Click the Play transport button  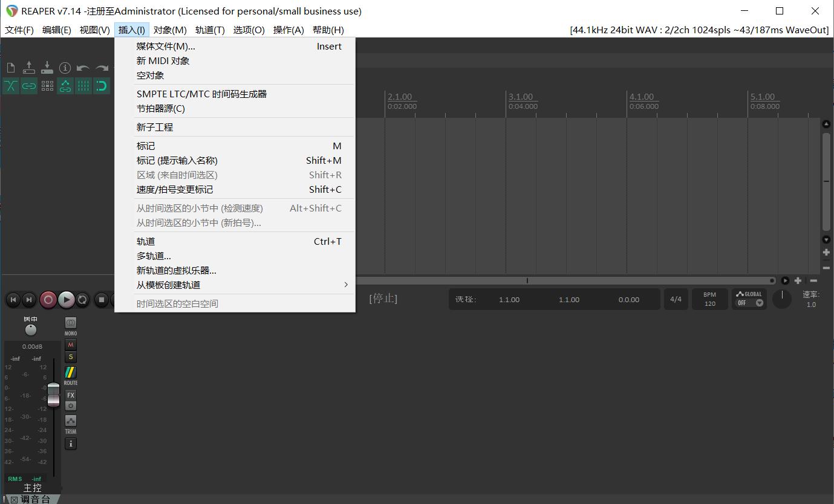pos(66,299)
